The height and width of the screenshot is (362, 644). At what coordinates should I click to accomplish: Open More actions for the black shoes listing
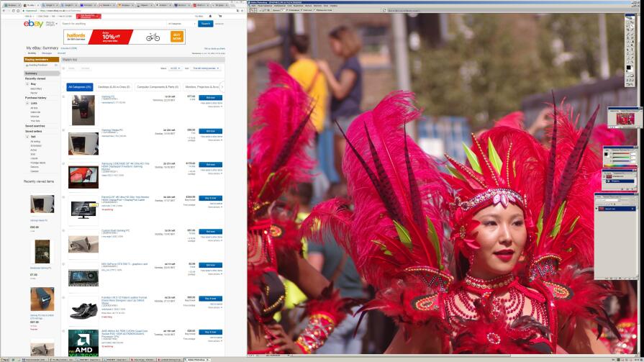click(215, 307)
